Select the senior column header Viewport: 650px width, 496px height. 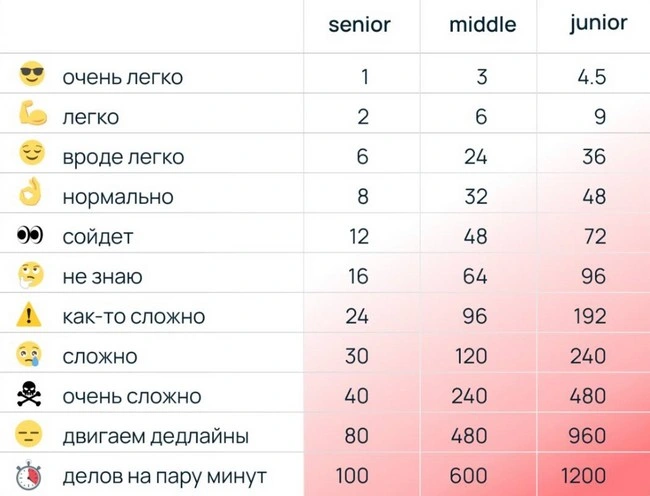359,25
